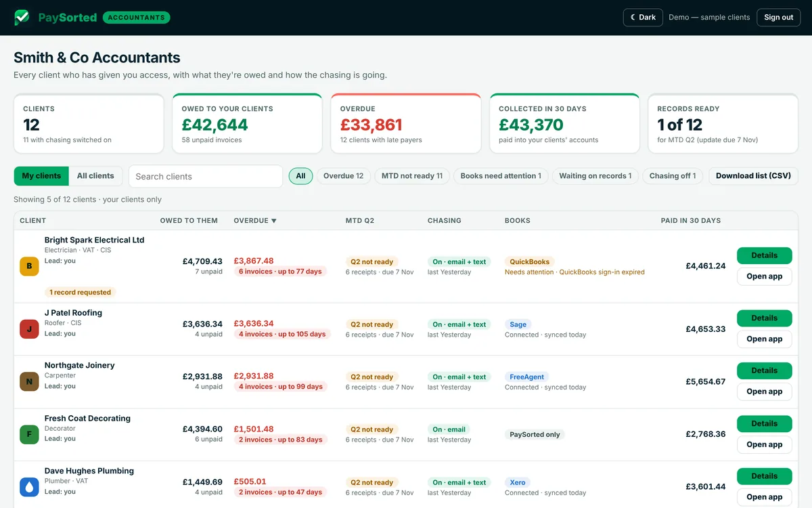Screen dimensions: 812x508
Task: Open app for Dave Hughes Plumbing
Action: (x=765, y=497)
